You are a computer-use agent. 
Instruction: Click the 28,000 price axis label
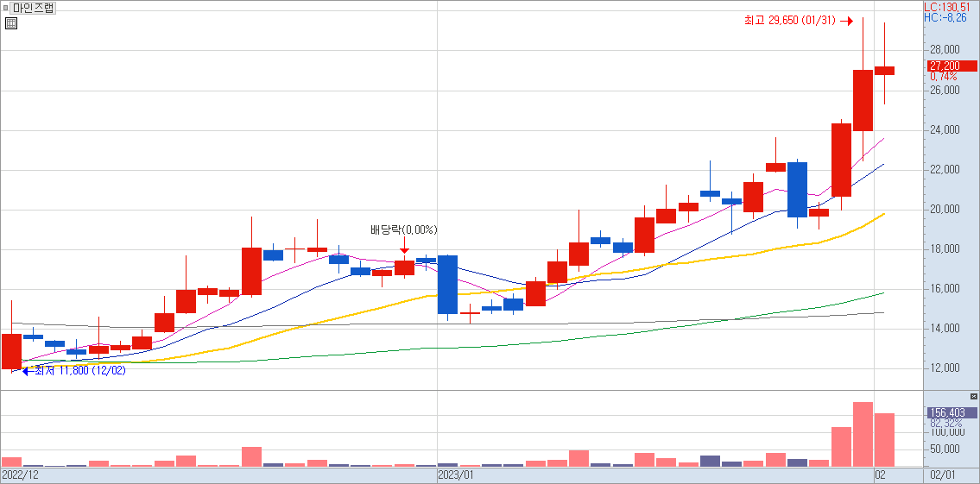pos(944,50)
